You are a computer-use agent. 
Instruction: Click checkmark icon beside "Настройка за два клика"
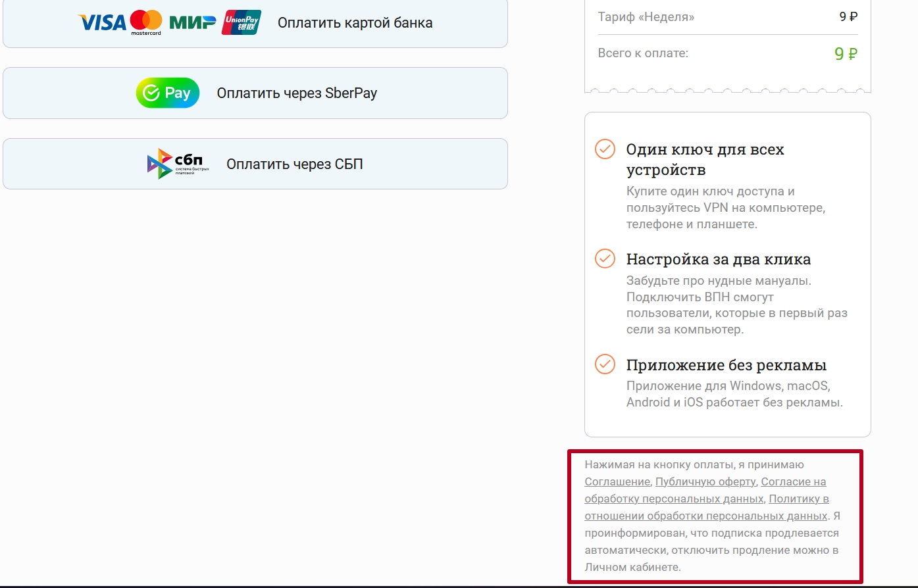click(x=605, y=258)
